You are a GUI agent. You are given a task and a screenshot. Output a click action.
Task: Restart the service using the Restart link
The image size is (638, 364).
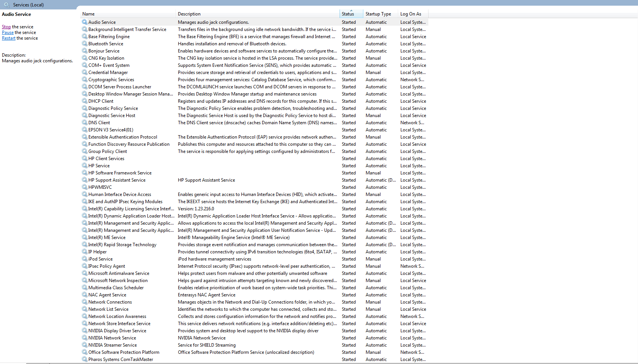coord(9,38)
